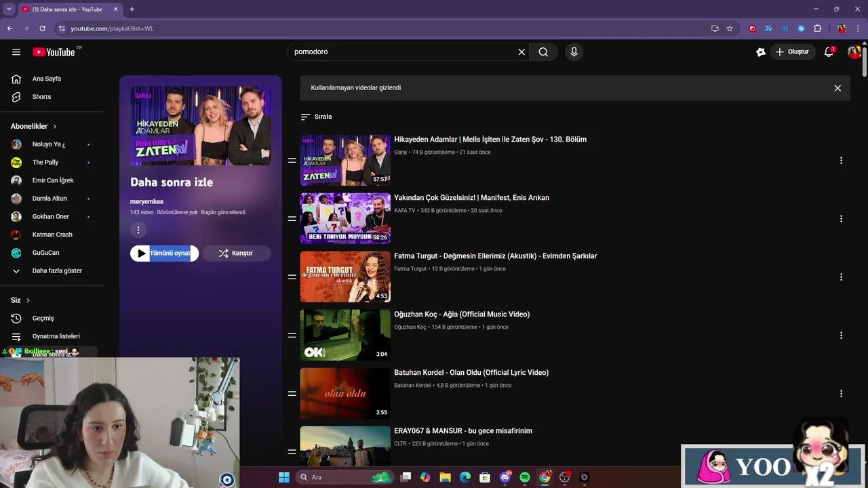868x488 pixels.
Task: Click the browser address bar URL
Action: click(x=113, y=28)
